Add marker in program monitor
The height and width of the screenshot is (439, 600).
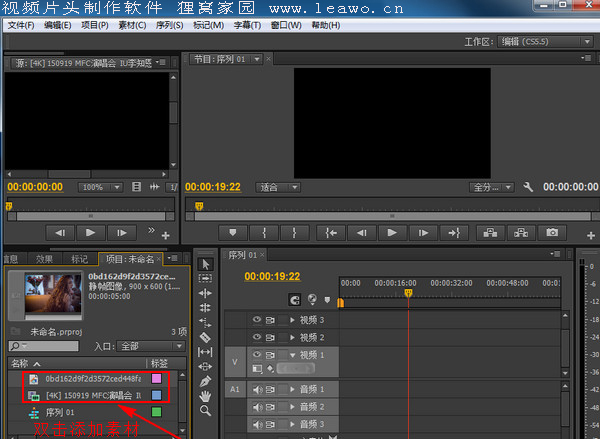click(x=233, y=232)
